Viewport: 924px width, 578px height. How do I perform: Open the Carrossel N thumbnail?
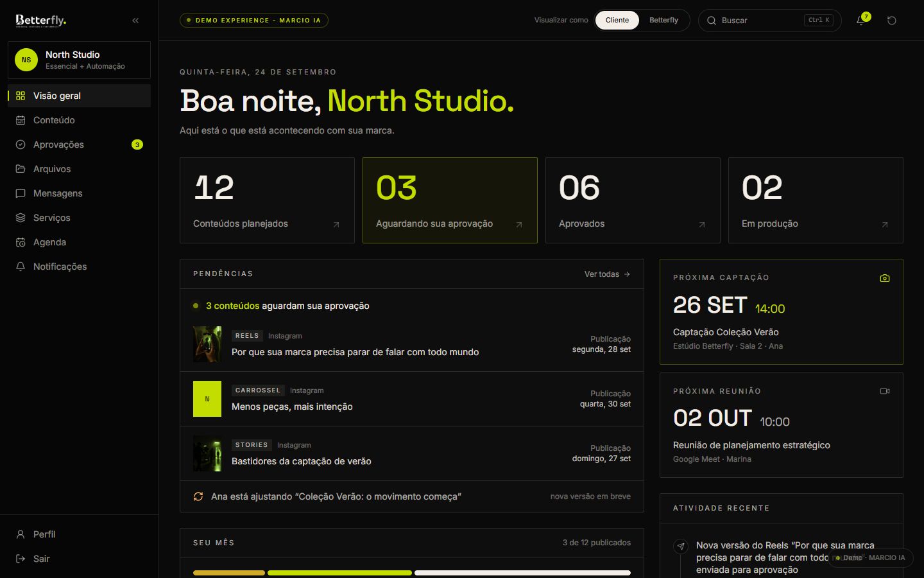point(207,399)
